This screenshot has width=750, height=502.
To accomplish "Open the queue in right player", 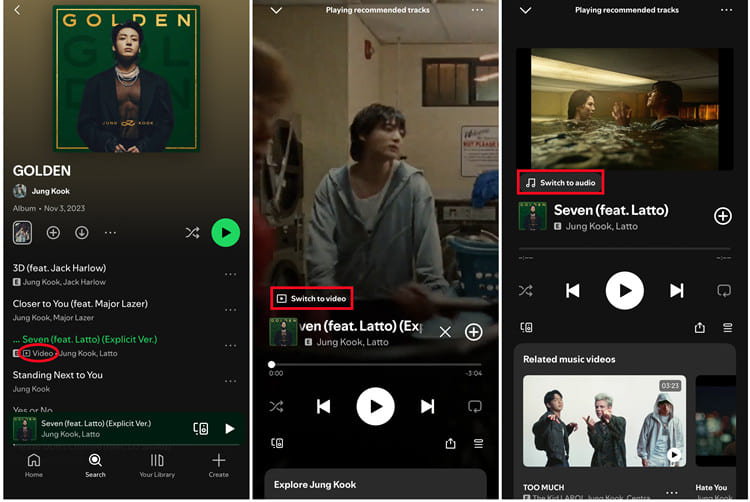I will (728, 327).
